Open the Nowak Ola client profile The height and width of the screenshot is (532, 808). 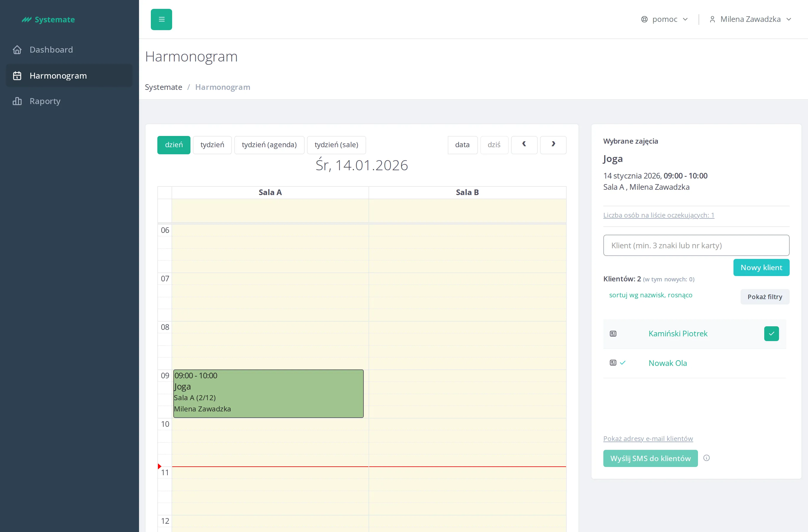(668, 363)
